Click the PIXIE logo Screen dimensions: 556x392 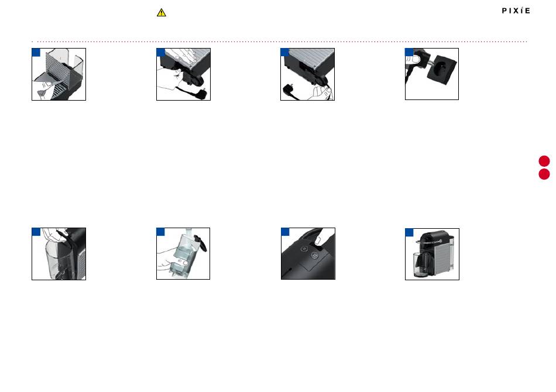pyautogui.click(x=516, y=11)
